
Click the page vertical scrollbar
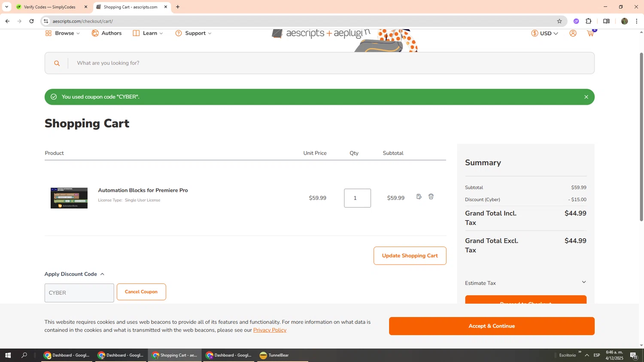point(641,137)
